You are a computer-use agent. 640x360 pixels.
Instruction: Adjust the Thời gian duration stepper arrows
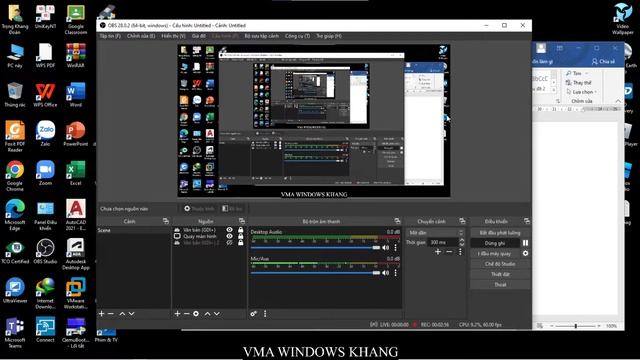(462, 242)
